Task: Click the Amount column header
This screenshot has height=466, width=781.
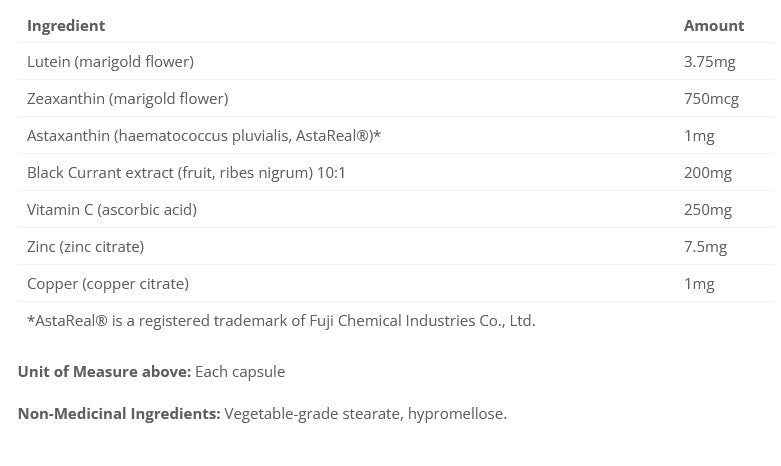Action: pyautogui.click(x=713, y=25)
